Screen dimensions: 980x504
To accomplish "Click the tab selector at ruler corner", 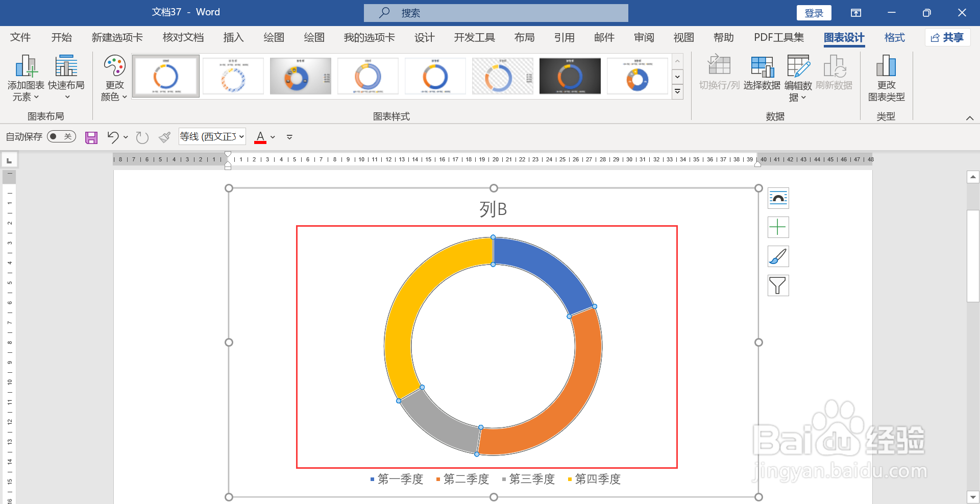I will [9, 160].
